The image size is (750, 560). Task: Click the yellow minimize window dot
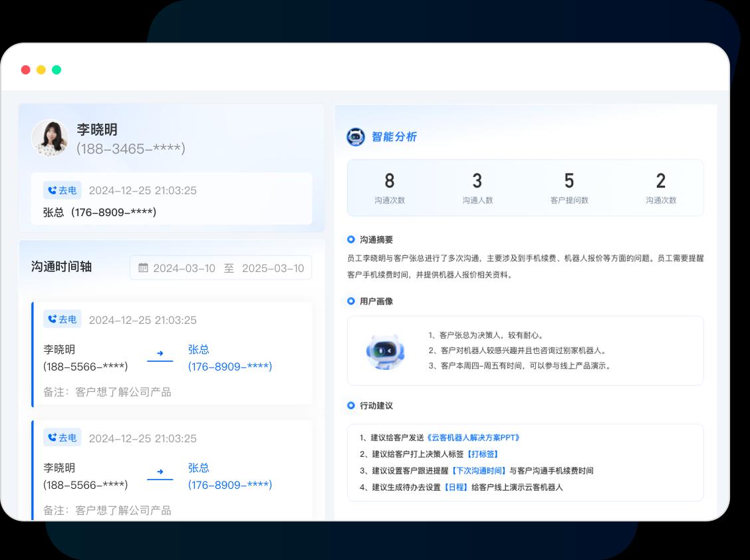point(41,70)
